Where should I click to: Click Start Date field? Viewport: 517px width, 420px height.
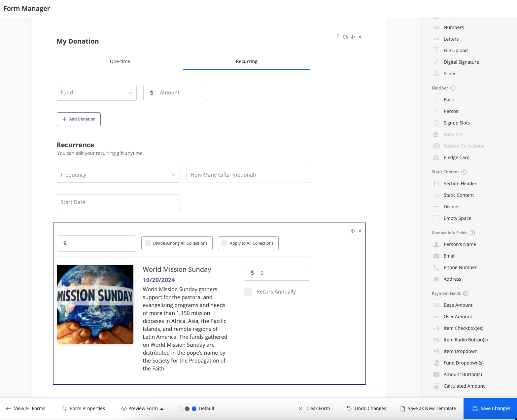click(x=118, y=202)
